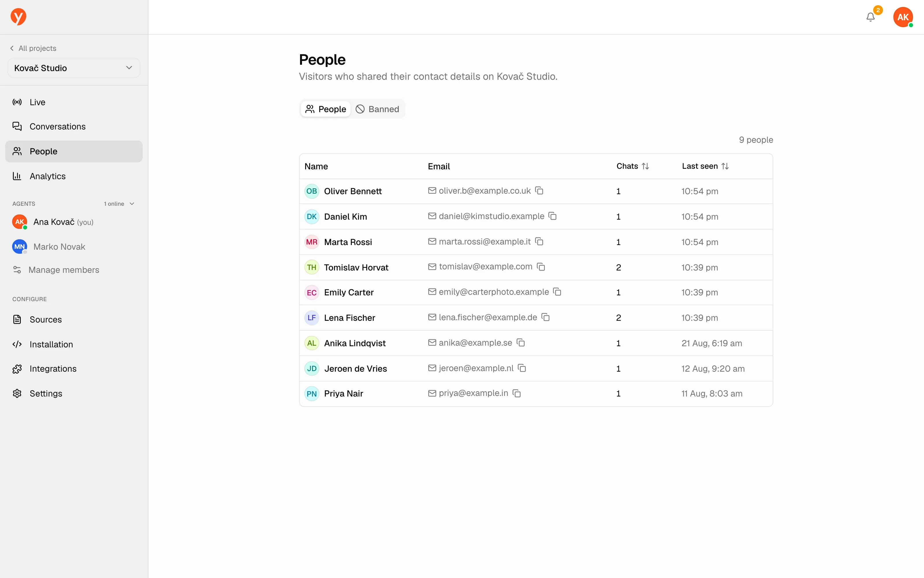Copy Oliver Bennett's email address
The image size is (924, 578).
click(x=539, y=190)
